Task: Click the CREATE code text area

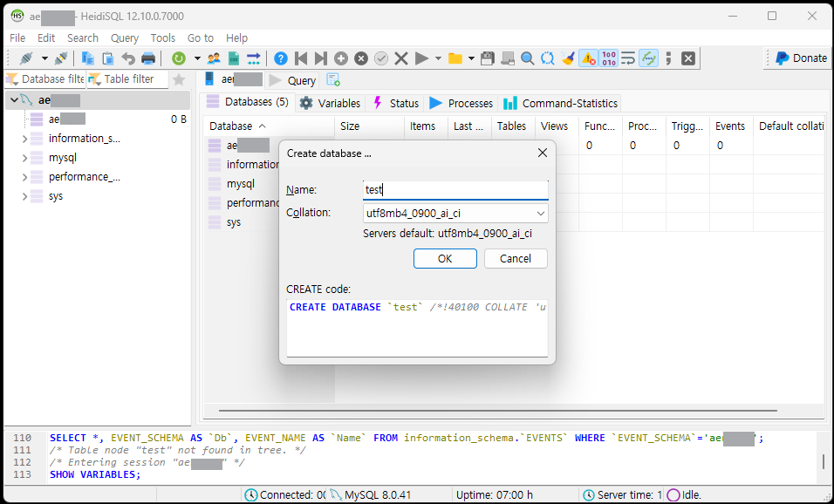Action: (417, 328)
